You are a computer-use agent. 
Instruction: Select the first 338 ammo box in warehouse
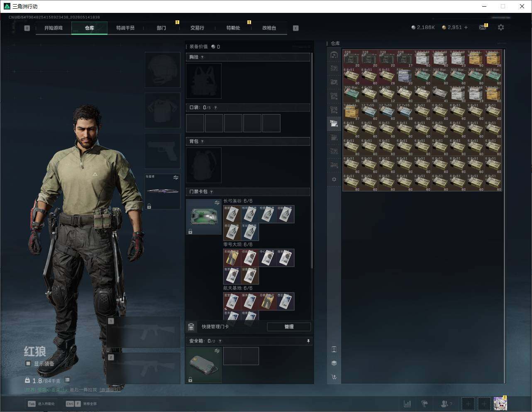click(x=351, y=59)
